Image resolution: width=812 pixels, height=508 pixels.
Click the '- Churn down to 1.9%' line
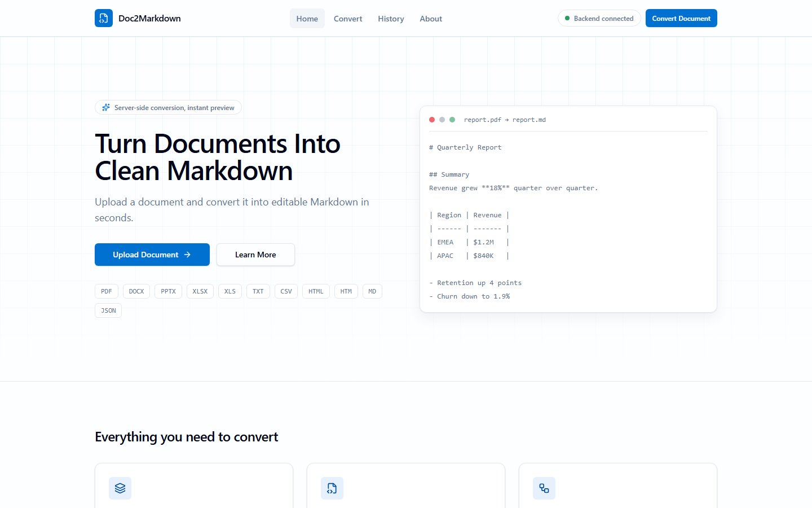pos(469,296)
